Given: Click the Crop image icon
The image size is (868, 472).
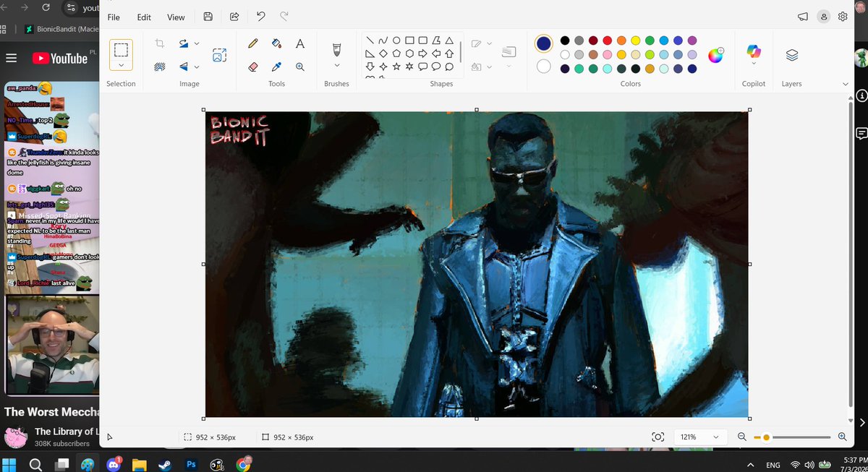Looking at the screenshot, I should pyautogui.click(x=160, y=43).
